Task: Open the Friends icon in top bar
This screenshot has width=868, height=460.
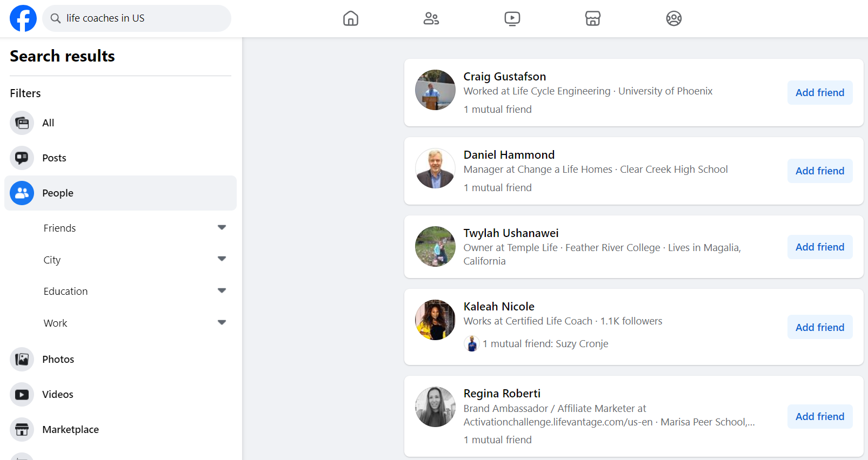Action: (431, 18)
